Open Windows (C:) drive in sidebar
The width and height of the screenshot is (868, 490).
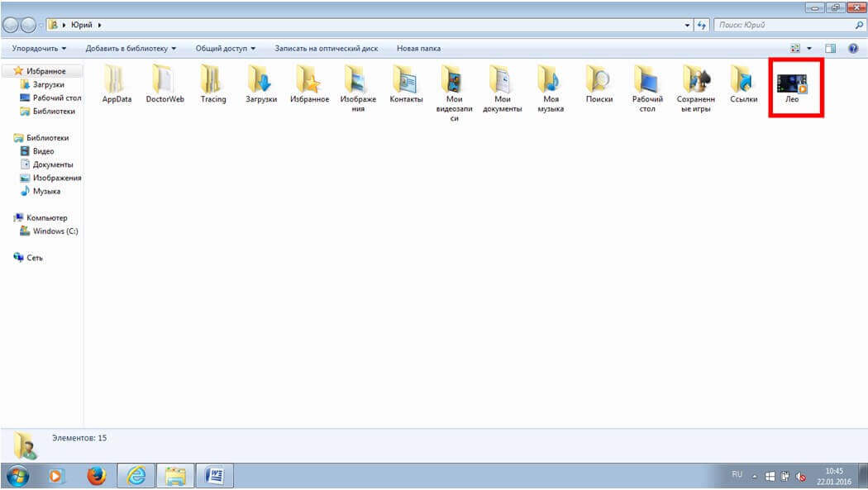pyautogui.click(x=55, y=231)
